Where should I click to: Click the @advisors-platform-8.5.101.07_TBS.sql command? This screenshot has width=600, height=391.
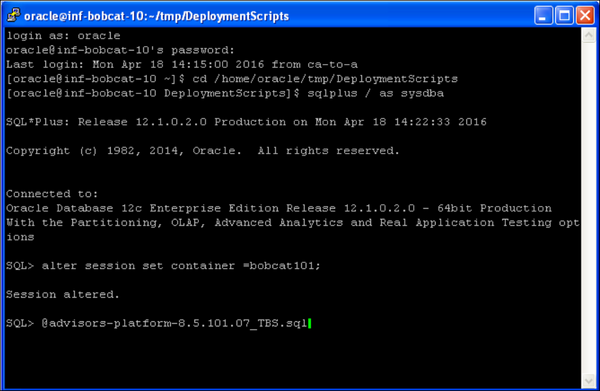pos(174,324)
